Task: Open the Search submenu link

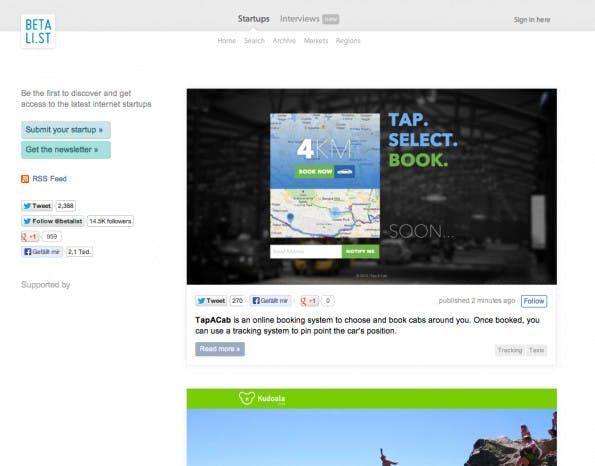Action: click(254, 41)
